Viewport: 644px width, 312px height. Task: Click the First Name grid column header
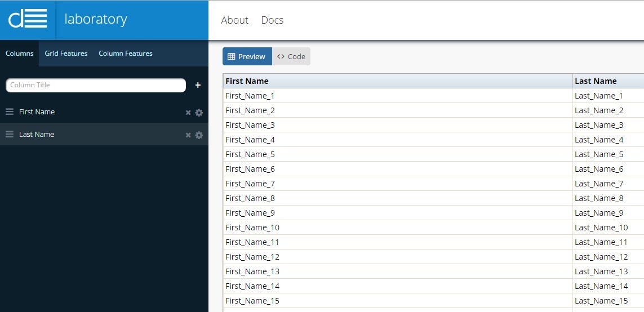coord(397,81)
